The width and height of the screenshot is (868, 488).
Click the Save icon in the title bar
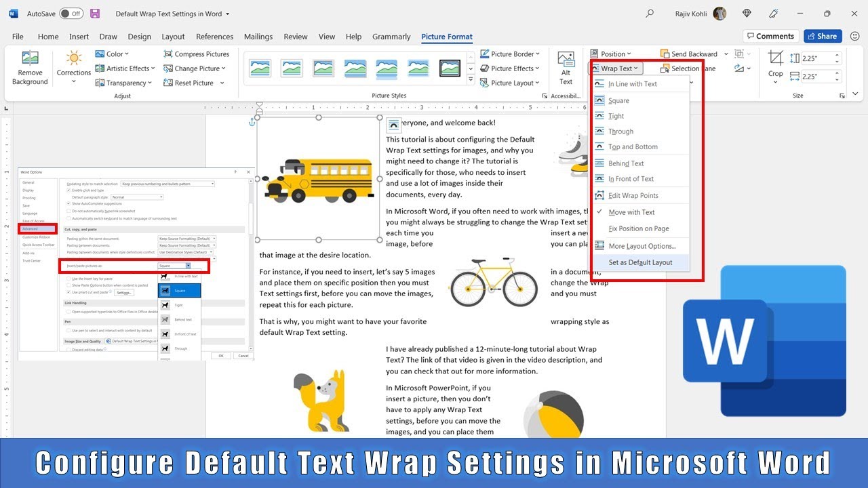(x=95, y=14)
